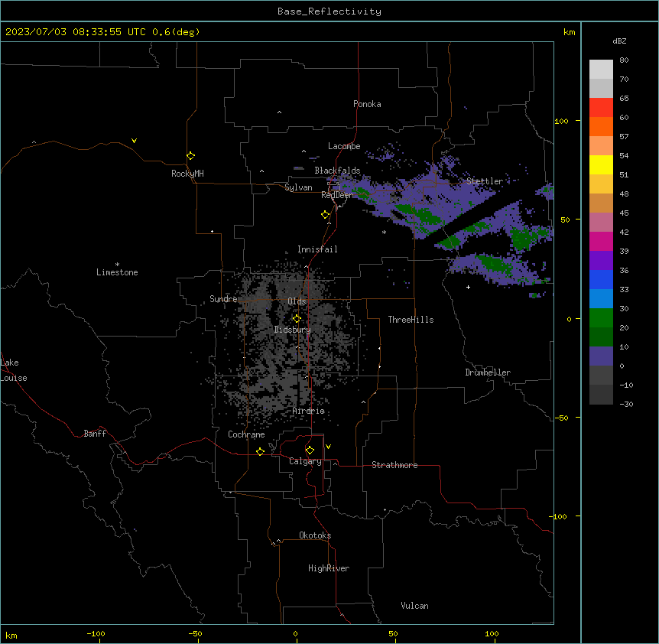The width and height of the screenshot is (659, 644).
Task: Click the red 60–65 dBZ legend swatch
Action: point(601,107)
